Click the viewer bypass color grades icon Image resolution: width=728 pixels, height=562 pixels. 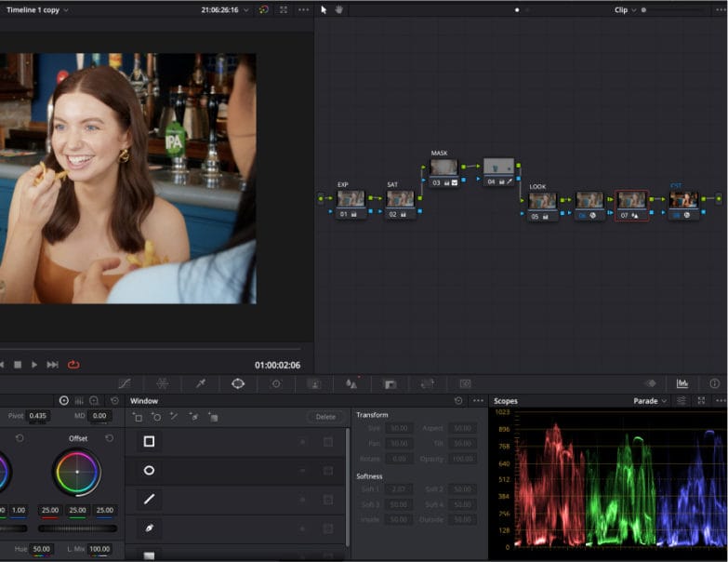[x=264, y=9]
